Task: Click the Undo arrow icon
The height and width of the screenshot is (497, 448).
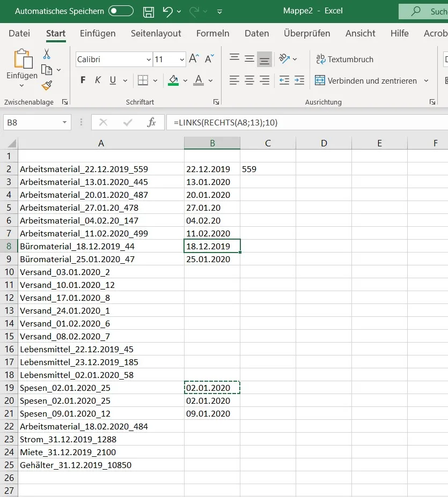Action: click(168, 11)
